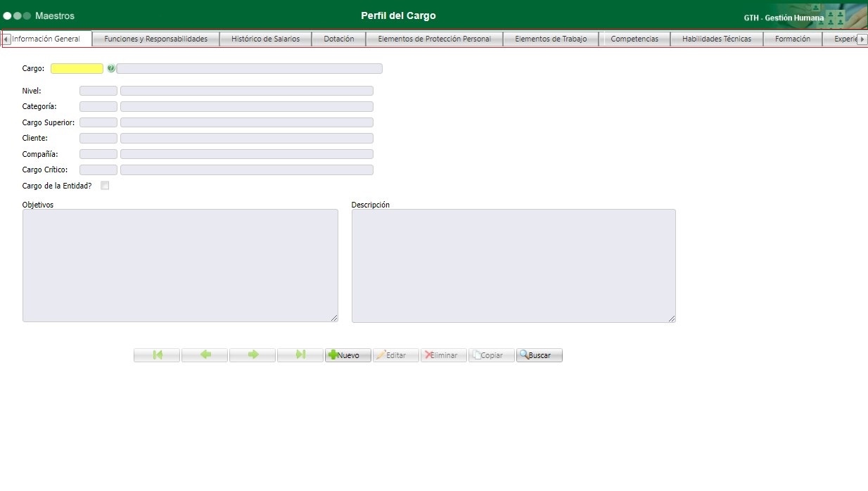The image size is (868, 491).
Task: Go to the last record
Action: tap(300, 355)
